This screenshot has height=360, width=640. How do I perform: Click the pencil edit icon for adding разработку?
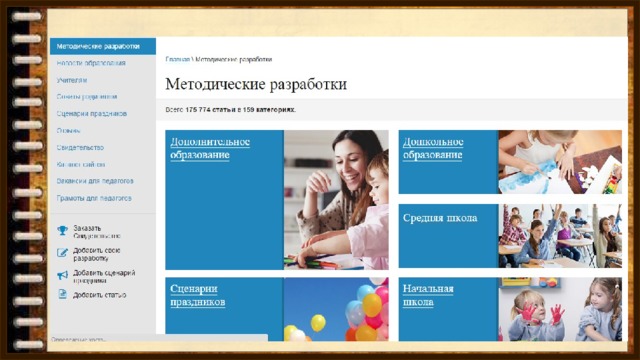(x=62, y=253)
